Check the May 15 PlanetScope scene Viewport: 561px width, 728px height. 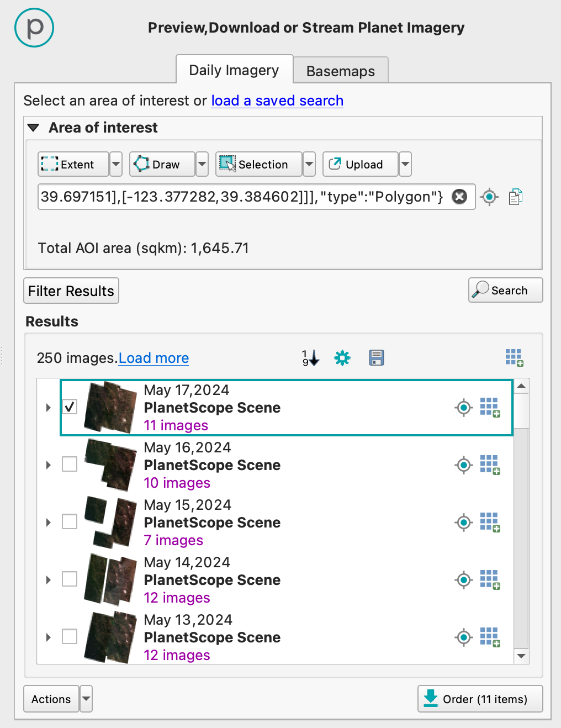tap(70, 521)
